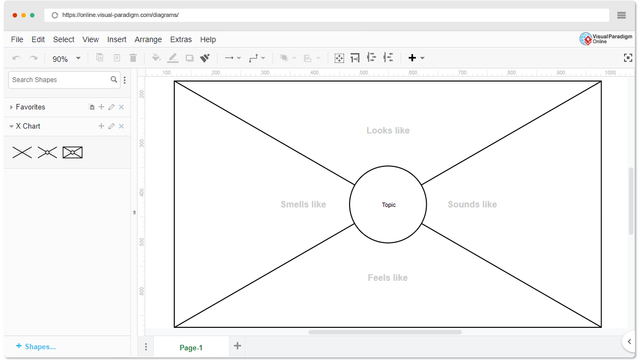Click the align shapes icon
The height and width of the screenshot is (364, 641).
[308, 58]
